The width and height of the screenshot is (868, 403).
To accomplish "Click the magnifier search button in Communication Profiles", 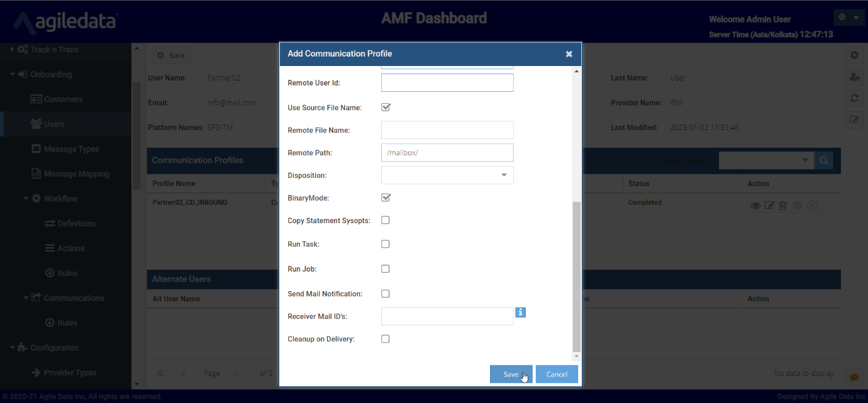I will [823, 161].
